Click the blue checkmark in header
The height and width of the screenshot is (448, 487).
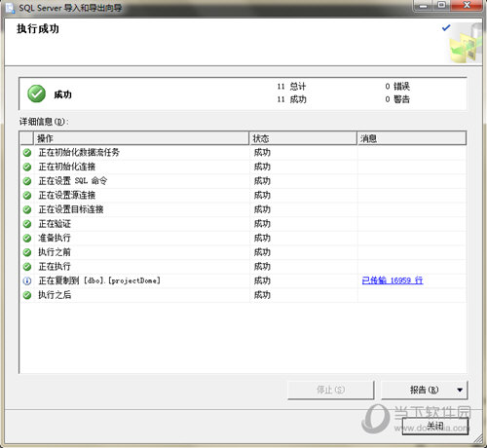point(446,28)
